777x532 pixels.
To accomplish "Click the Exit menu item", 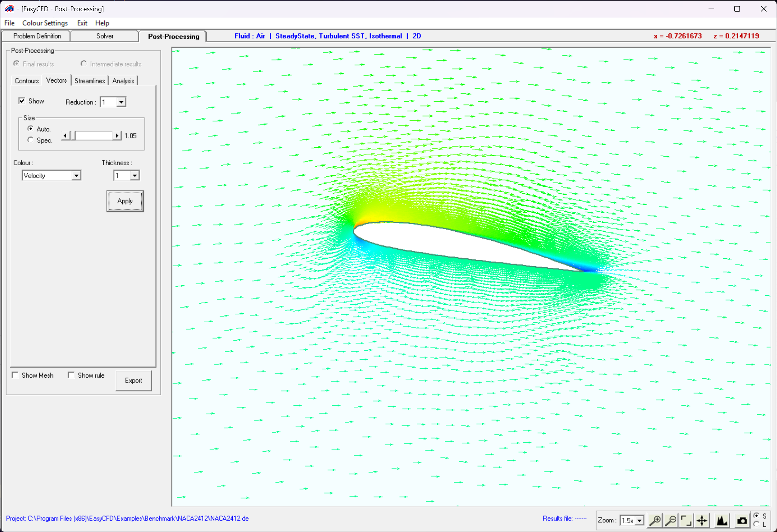I will pyautogui.click(x=82, y=23).
